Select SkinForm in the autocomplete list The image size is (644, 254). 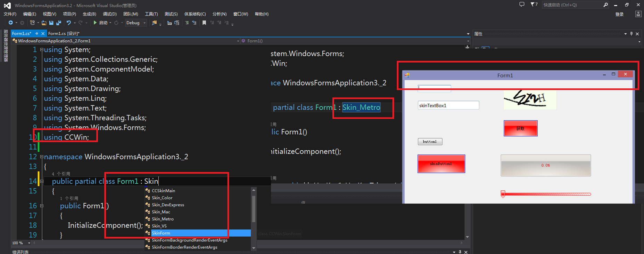[x=198, y=233]
